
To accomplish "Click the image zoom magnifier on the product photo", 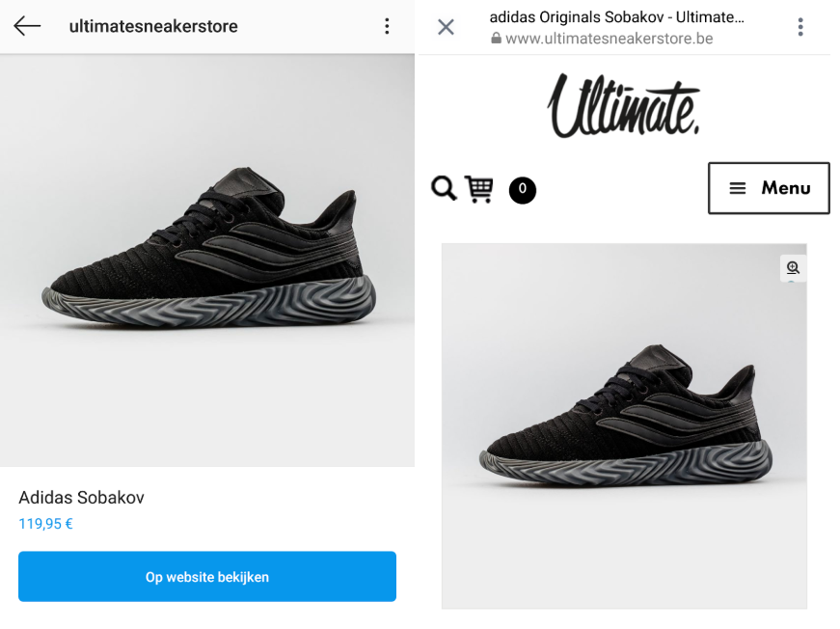I will 793,268.
